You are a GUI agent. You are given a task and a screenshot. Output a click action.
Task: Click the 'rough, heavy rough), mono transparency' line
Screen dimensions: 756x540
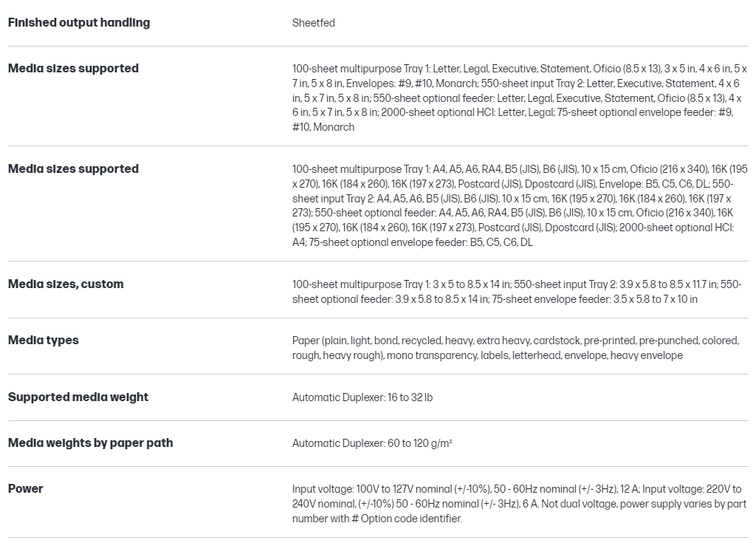coord(487,355)
